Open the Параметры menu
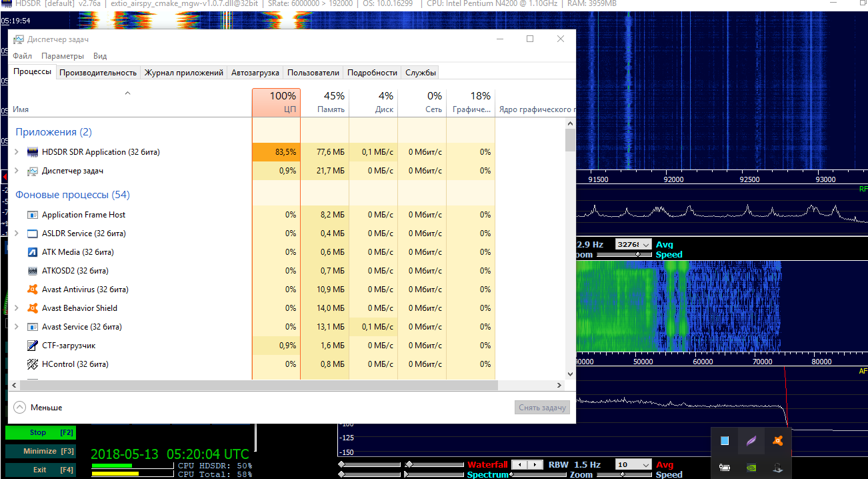Screen dimensions: 868x479 (63, 56)
